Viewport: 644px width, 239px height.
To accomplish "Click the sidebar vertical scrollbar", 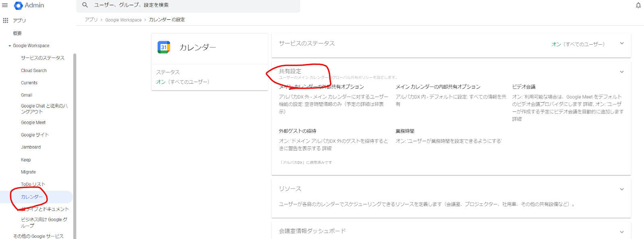I will (x=75, y=146).
